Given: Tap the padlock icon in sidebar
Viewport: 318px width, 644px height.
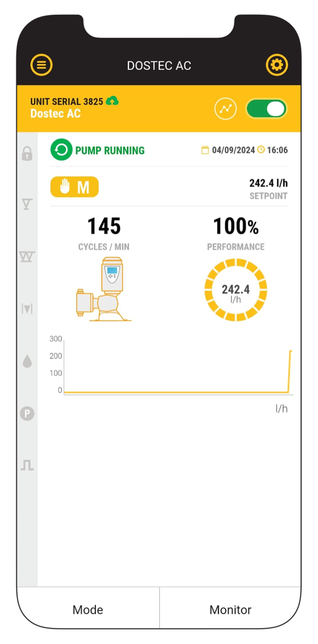Looking at the screenshot, I should [27, 154].
